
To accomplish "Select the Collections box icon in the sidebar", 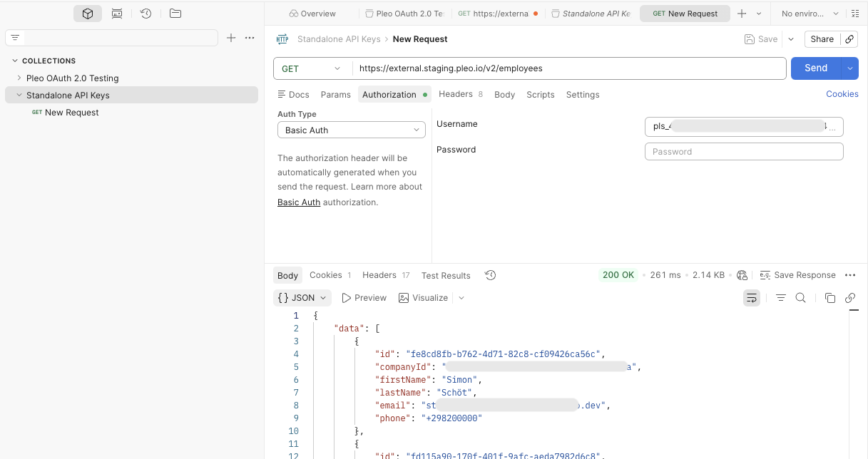I will [x=88, y=14].
